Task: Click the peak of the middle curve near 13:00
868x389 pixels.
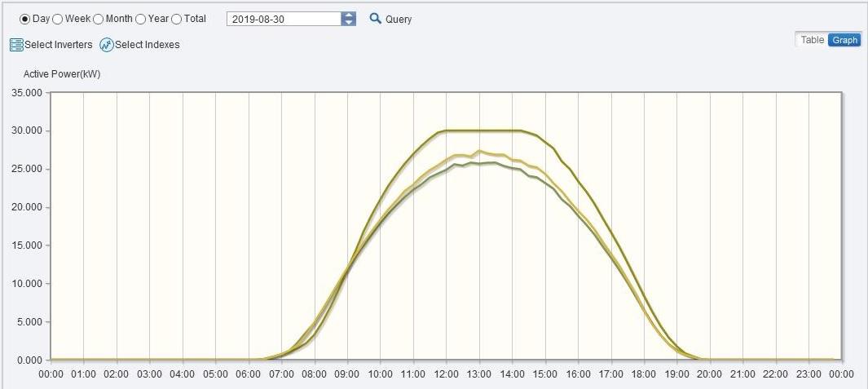Action: [x=479, y=151]
